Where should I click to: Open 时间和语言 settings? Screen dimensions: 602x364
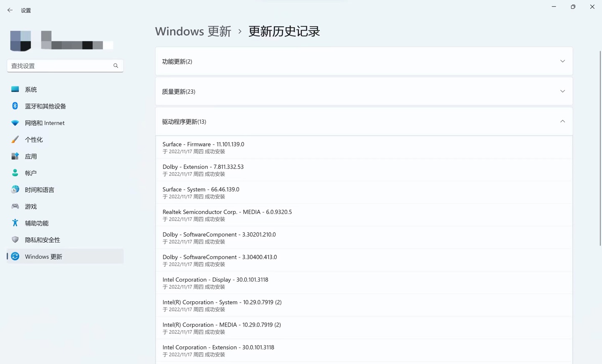click(x=65, y=190)
